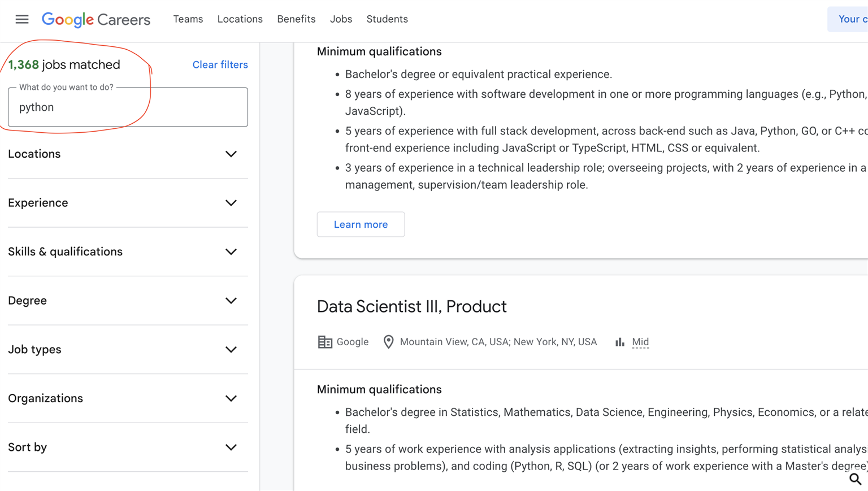Click the 'Google' organization name text
The height and width of the screenshot is (491, 868).
pyautogui.click(x=353, y=342)
